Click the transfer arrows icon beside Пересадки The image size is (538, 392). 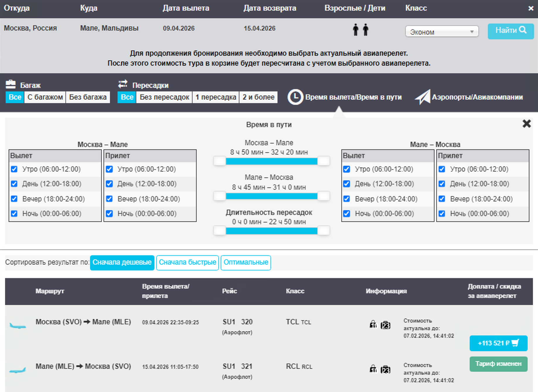click(x=123, y=84)
